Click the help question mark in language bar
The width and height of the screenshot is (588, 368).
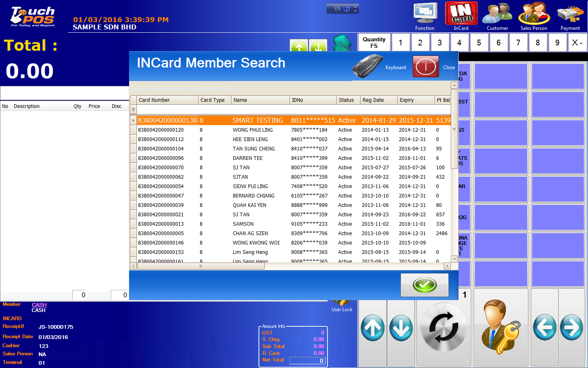pyautogui.click(x=347, y=9)
